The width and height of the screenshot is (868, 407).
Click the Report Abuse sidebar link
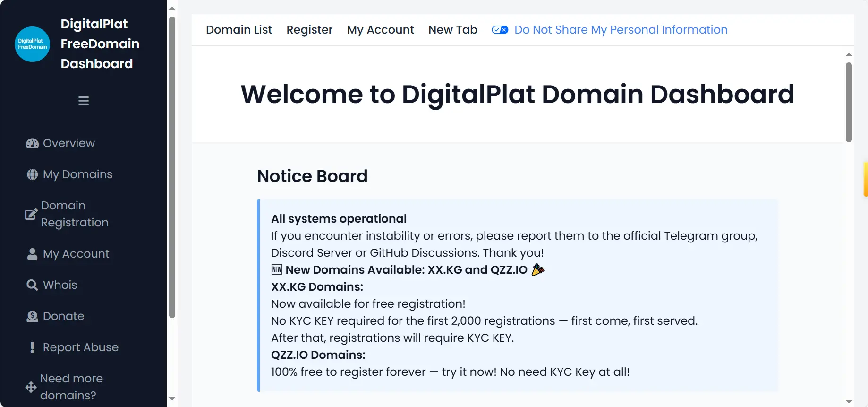pyautogui.click(x=81, y=347)
